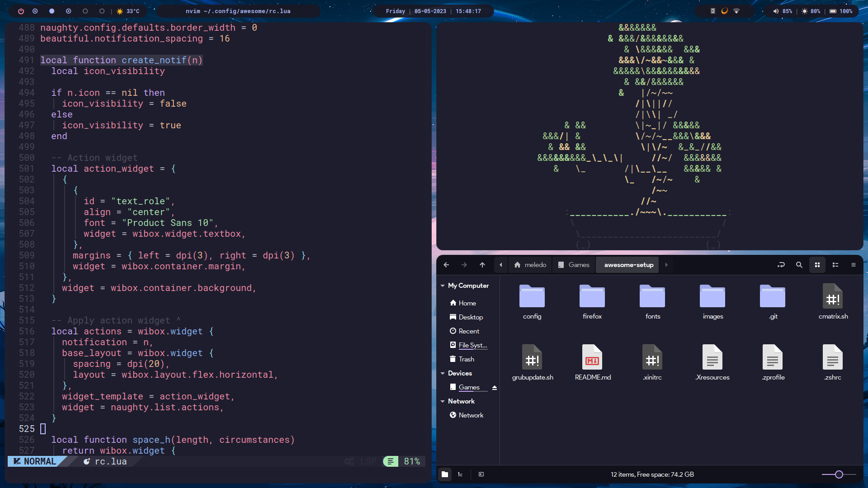
Task: Open the README.md file
Action: point(592,361)
